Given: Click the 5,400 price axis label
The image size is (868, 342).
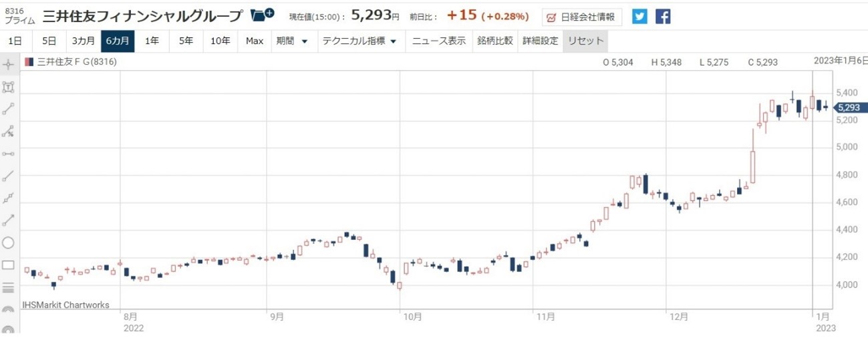Looking at the screenshot, I should (x=847, y=93).
